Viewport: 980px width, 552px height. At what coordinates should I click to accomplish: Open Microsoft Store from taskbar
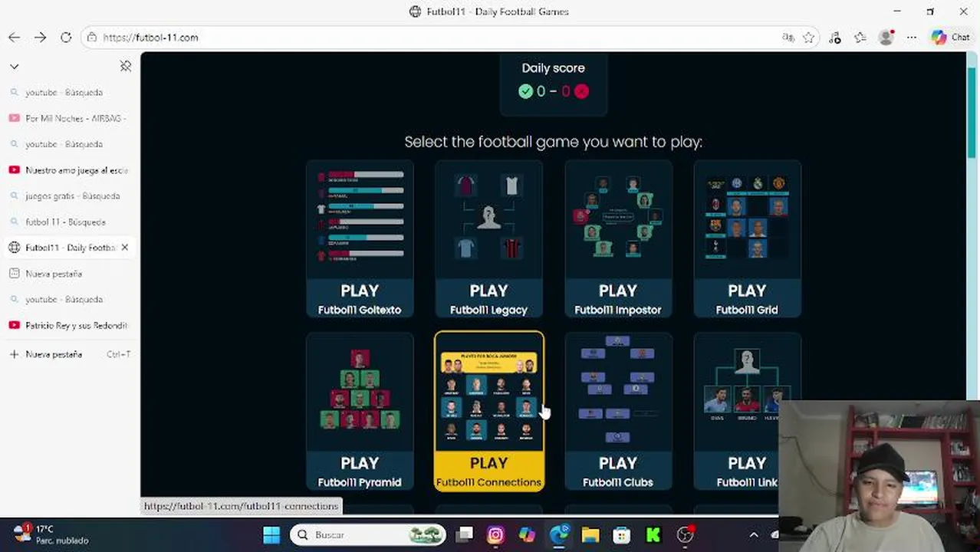click(621, 534)
